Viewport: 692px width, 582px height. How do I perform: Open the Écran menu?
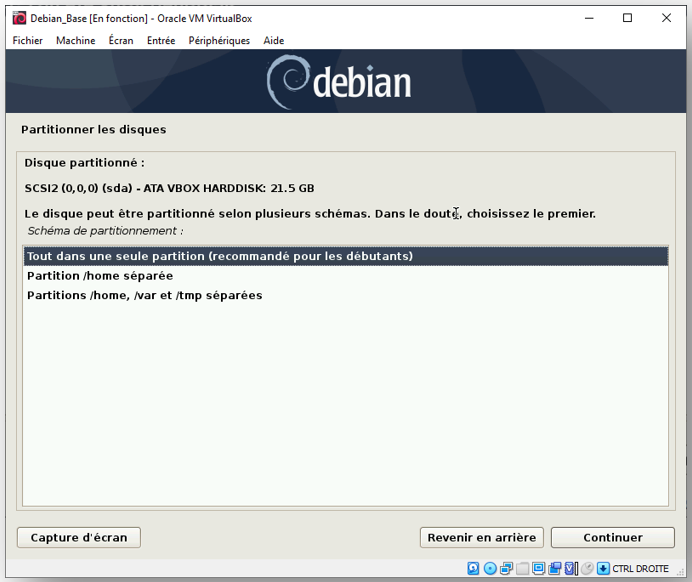pyautogui.click(x=121, y=41)
